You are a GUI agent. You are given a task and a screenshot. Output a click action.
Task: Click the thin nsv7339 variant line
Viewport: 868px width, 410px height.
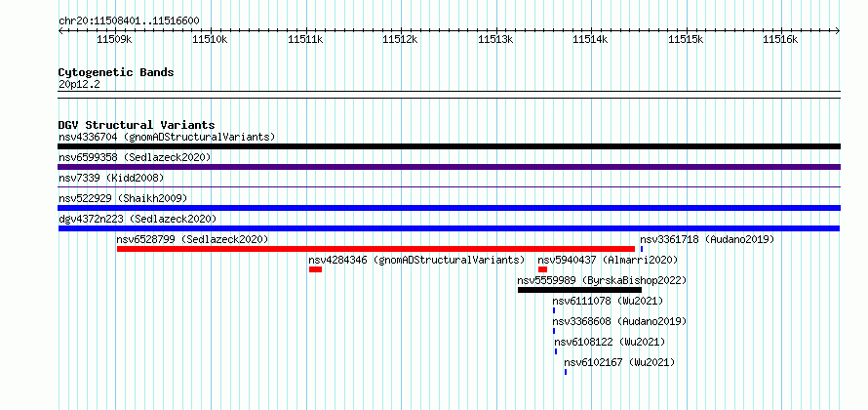coord(449,187)
